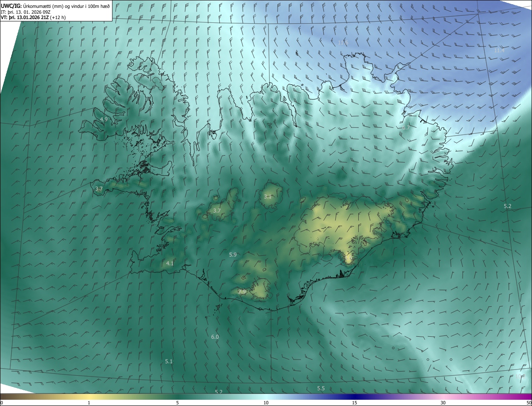The width and height of the screenshot is (532, 406).
Task: Click the 15 label on the color scale
Action: (355, 403)
